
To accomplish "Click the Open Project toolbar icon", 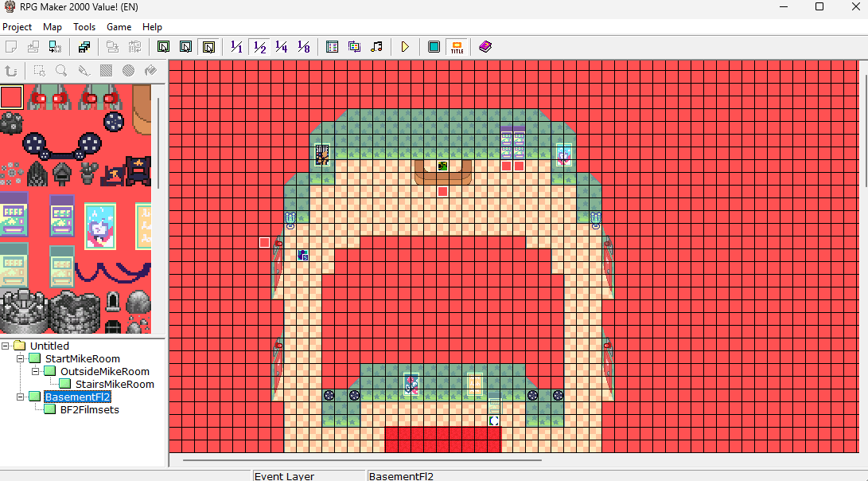I will 33,47.
